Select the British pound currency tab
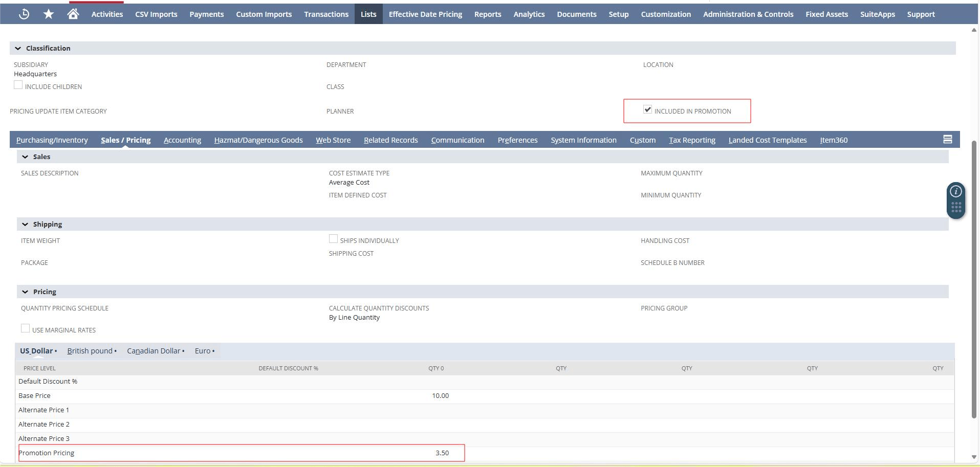Viewport: 980px width, 467px height. (90, 351)
